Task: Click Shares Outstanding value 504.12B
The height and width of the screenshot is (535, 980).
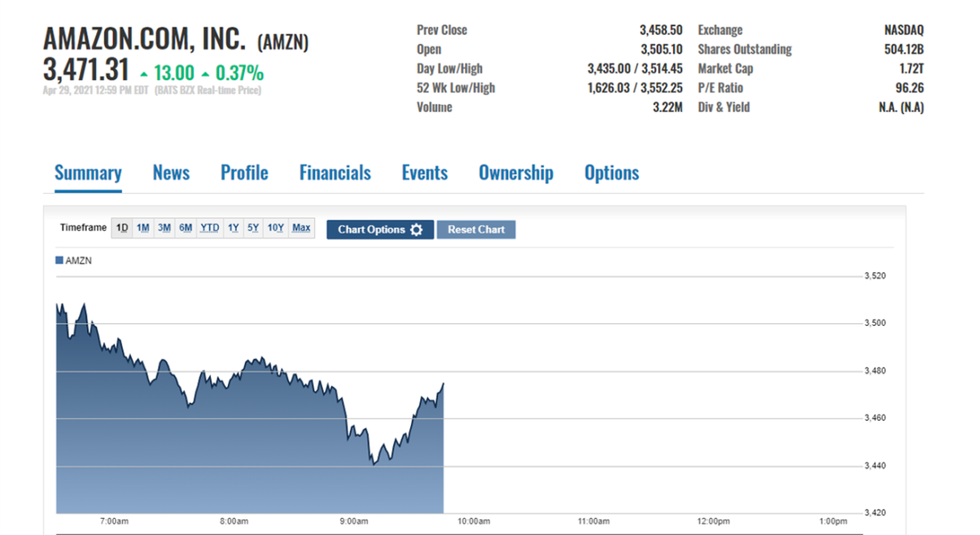Action: [905, 49]
